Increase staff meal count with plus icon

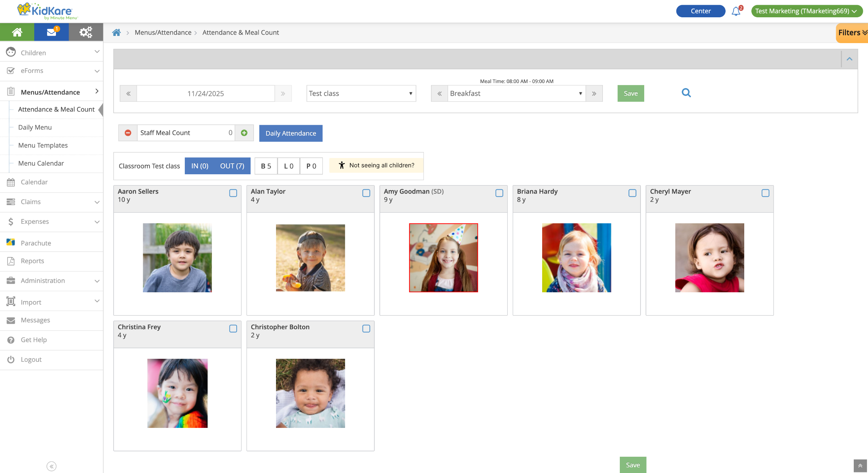coord(244,133)
